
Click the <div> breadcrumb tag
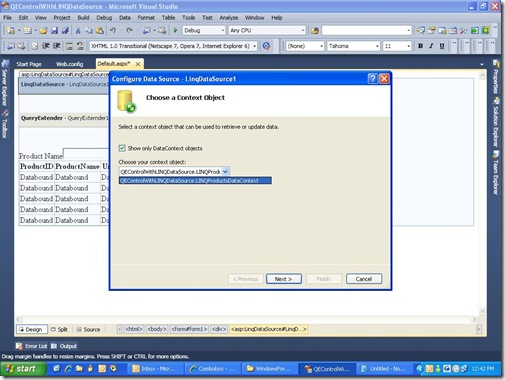pos(219,329)
